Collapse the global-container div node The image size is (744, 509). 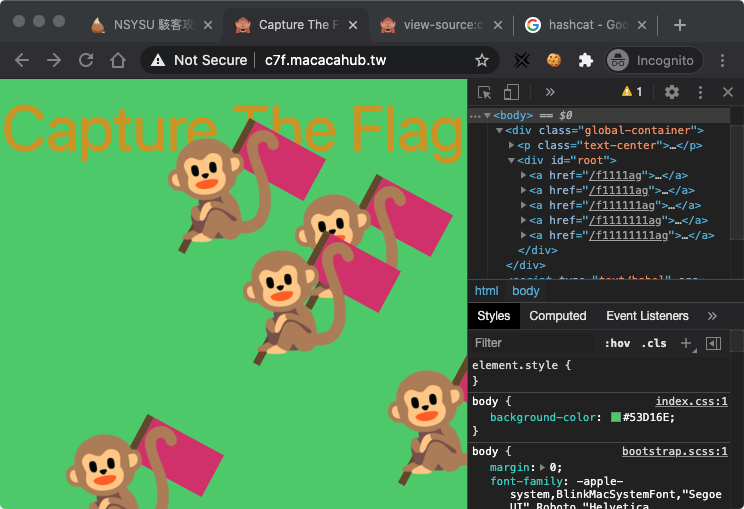pyautogui.click(x=499, y=130)
